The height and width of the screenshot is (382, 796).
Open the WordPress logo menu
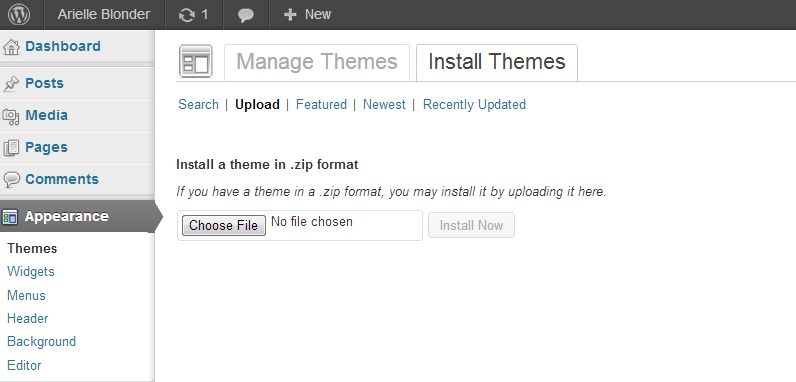click(x=19, y=15)
